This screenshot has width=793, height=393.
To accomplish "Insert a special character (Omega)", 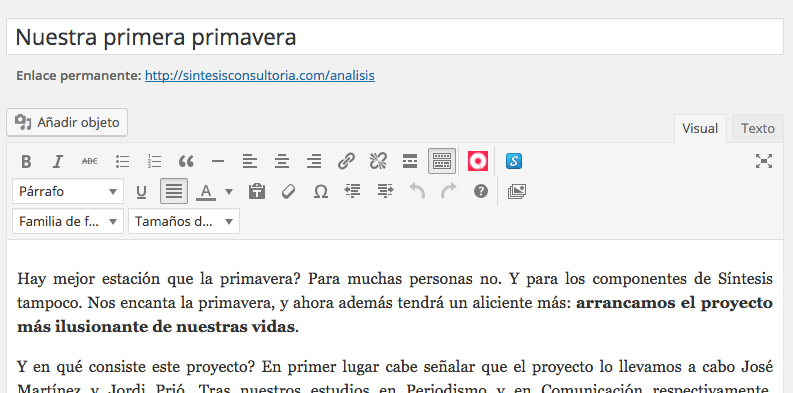I will [321, 191].
